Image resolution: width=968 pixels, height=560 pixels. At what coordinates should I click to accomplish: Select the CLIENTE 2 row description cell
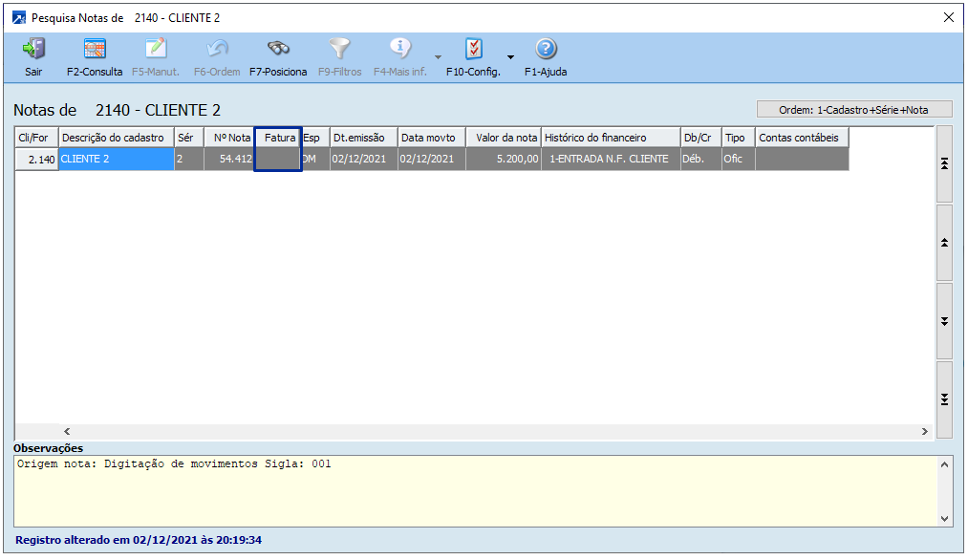tap(116, 160)
